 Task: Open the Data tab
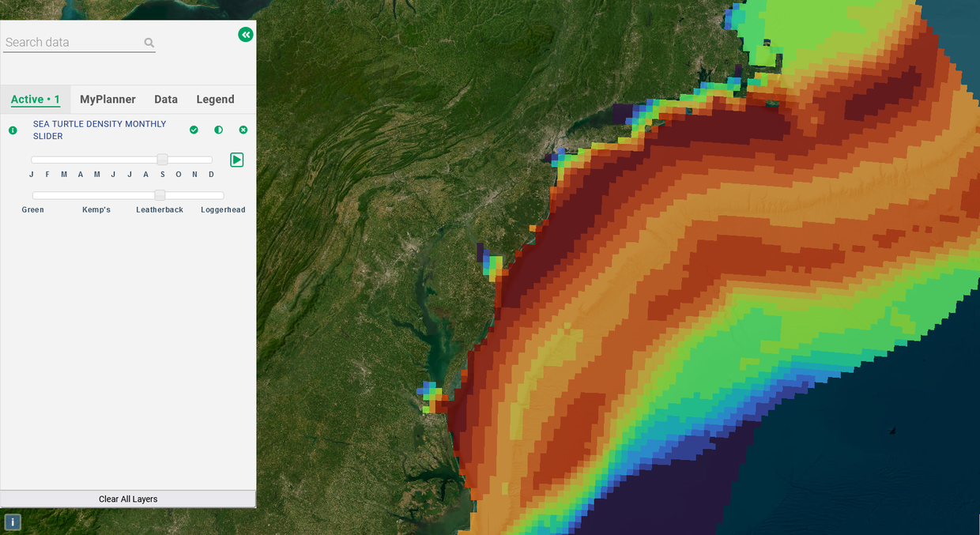coord(166,100)
